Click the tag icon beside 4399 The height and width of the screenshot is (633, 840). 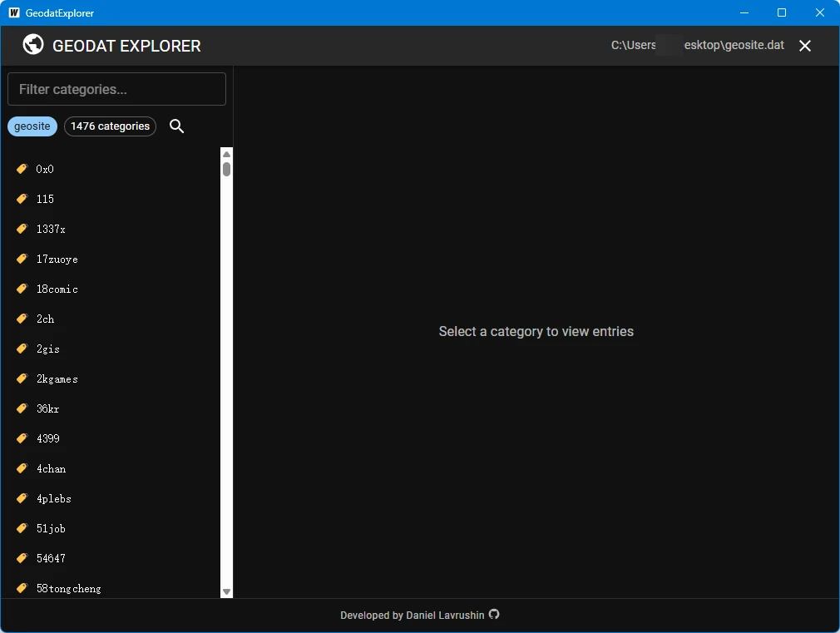22,438
